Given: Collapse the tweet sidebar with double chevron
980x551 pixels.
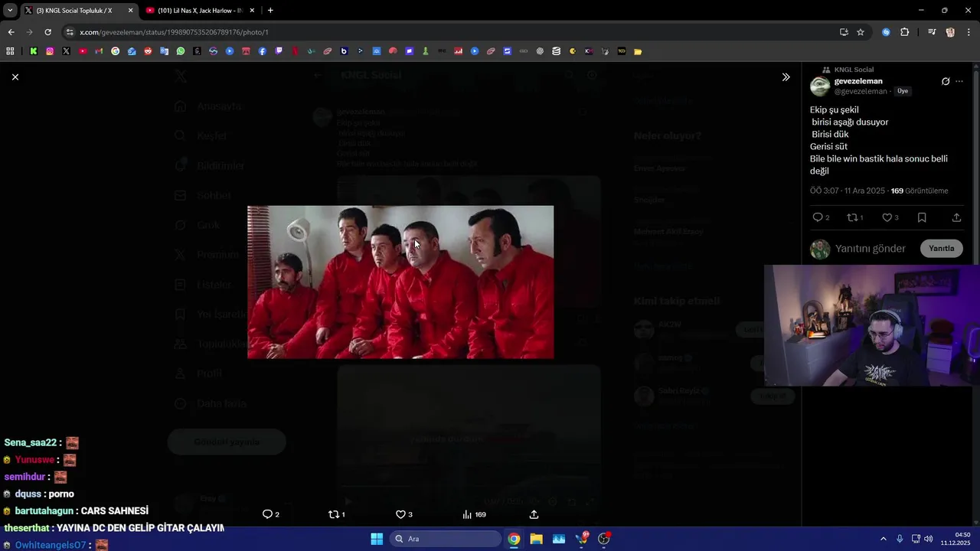Looking at the screenshot, I should pyautogui.click(x=786, y=77).
